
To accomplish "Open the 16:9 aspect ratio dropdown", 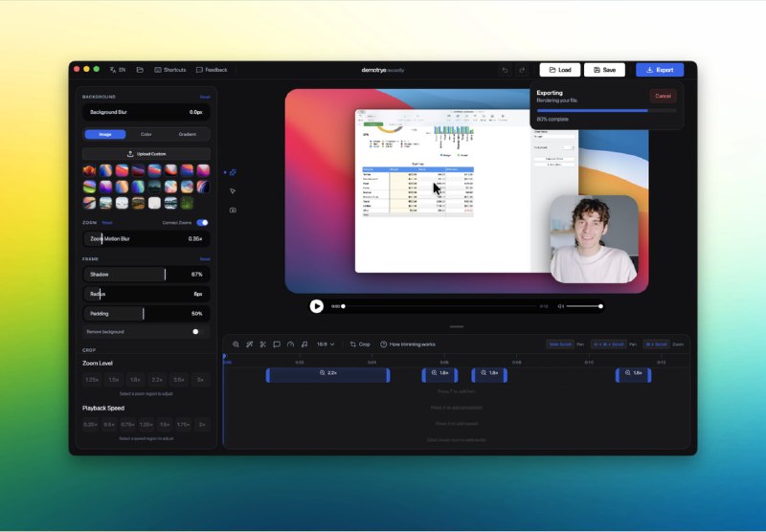I will [326, 344].
